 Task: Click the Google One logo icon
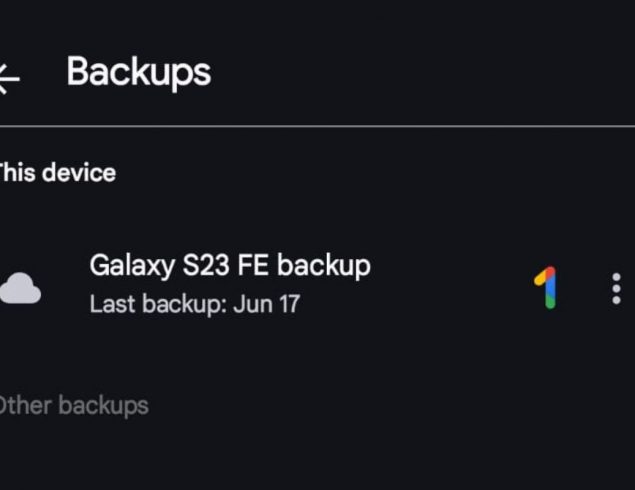click(x=545, y=288)
